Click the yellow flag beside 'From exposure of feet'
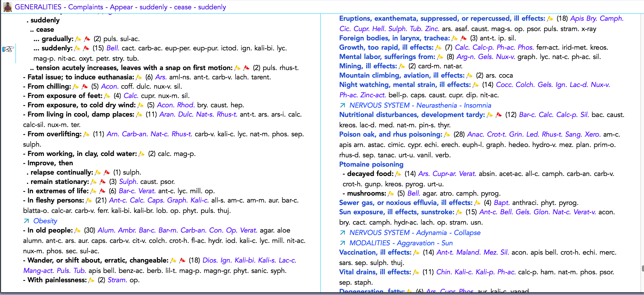 [107, 96]
